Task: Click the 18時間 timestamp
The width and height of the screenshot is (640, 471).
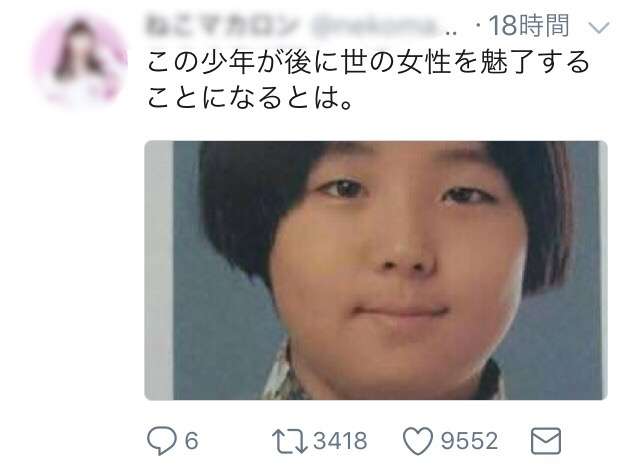Action: coord(529,26)
